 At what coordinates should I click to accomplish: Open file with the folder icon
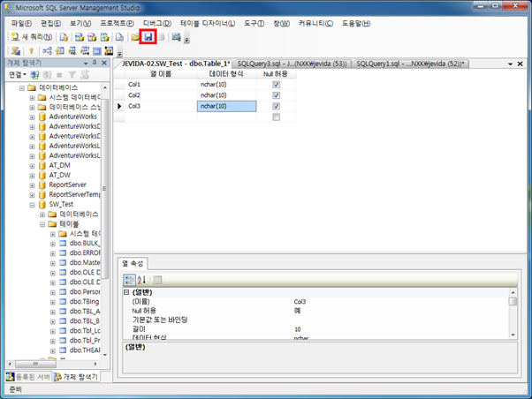[x=135, y=36]
